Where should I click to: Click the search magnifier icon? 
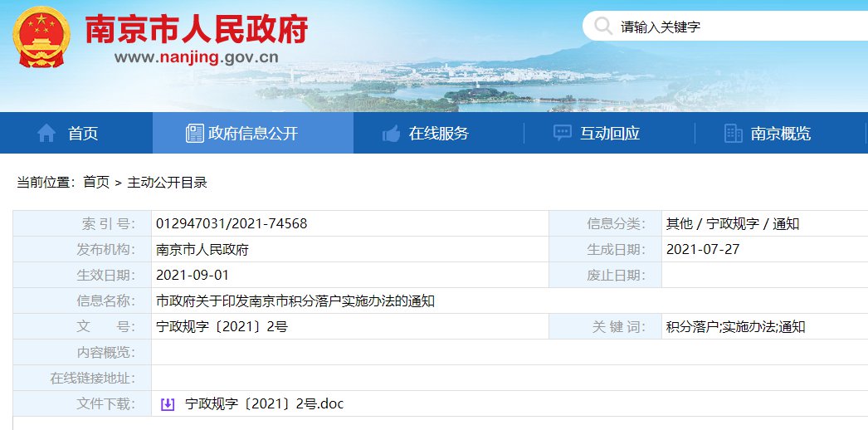point(603,27)
